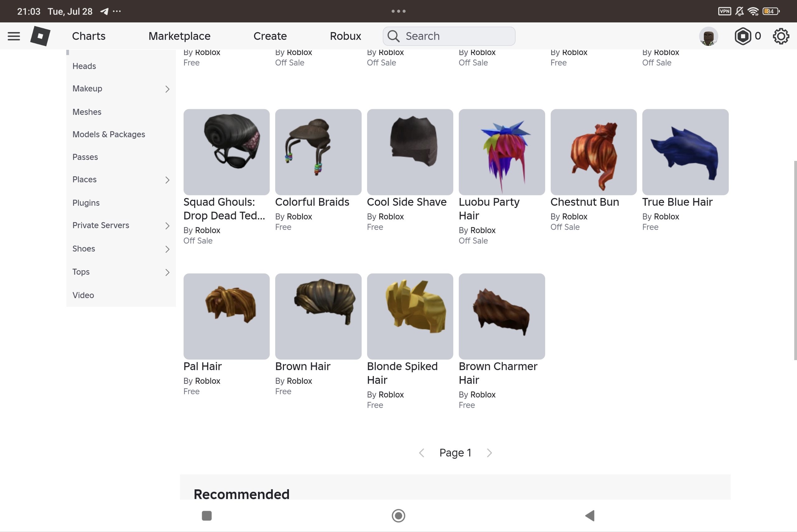Open Brown Charmer Hair thumbnail
Image resolution: width=797 pixels, height=532 pixels.
pyautogui.click(x=502, y=317)
